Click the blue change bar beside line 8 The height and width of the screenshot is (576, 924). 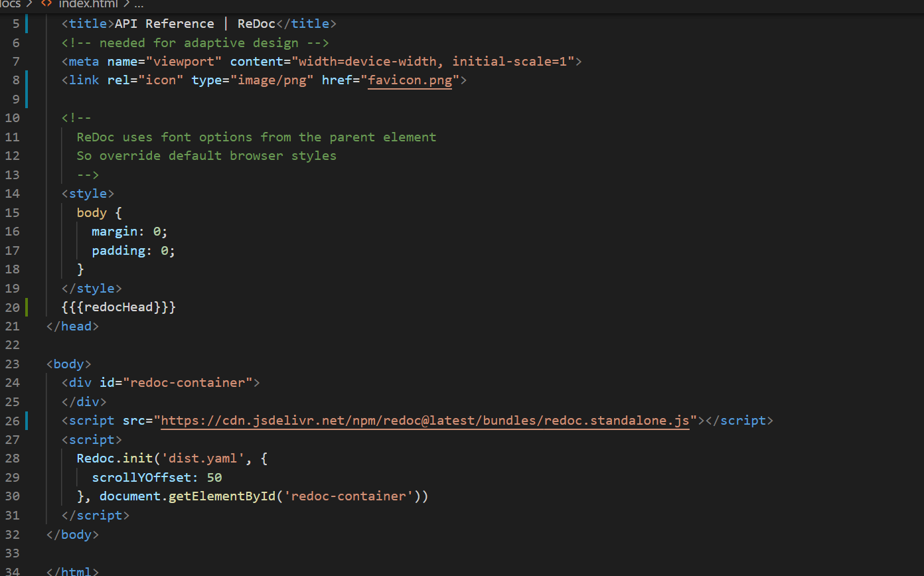coord(26,80)
